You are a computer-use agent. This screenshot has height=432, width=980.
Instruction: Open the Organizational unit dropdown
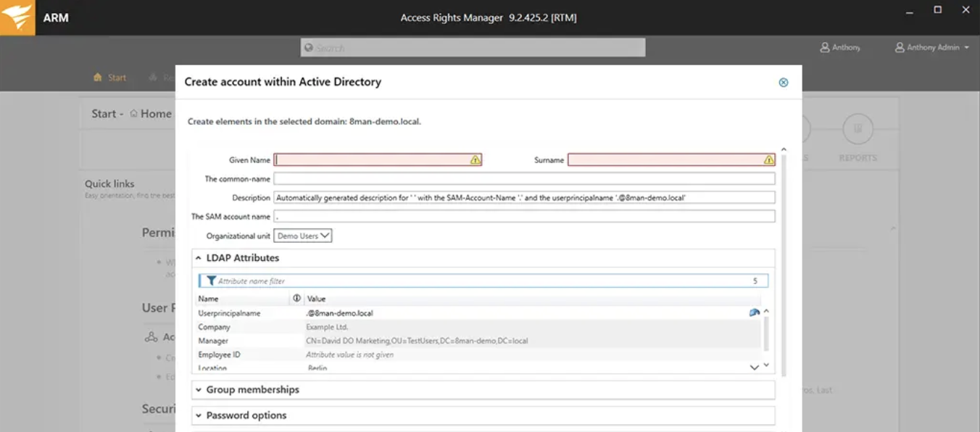303,236
